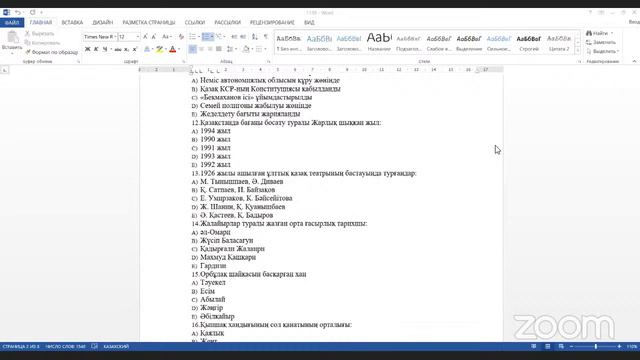640x360 pixels.
Task: Toggle Superscript (x²) formatting
Action: coord(135,49)
